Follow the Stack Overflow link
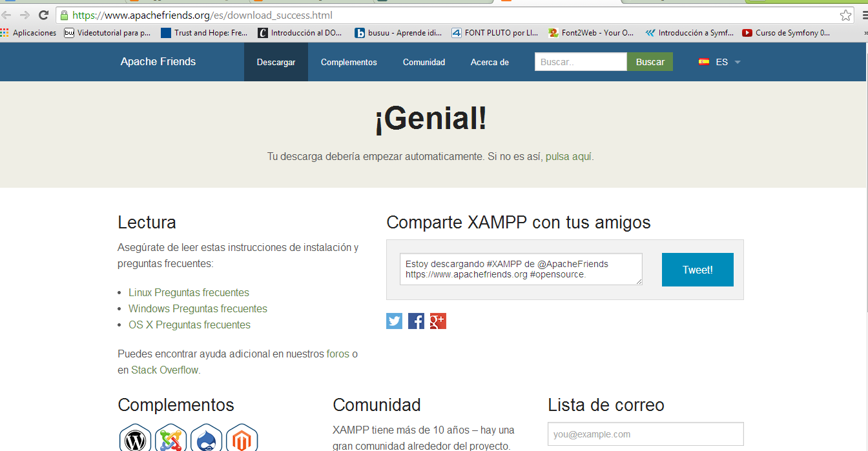 click(x=165, y=370)
